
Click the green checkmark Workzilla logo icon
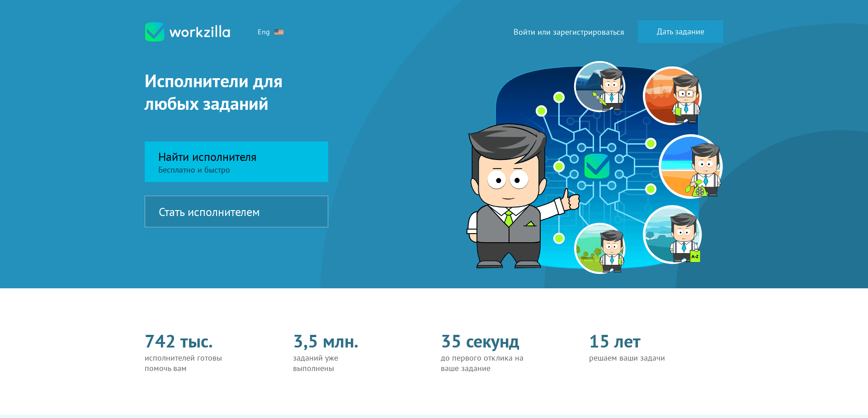(155, 31)
